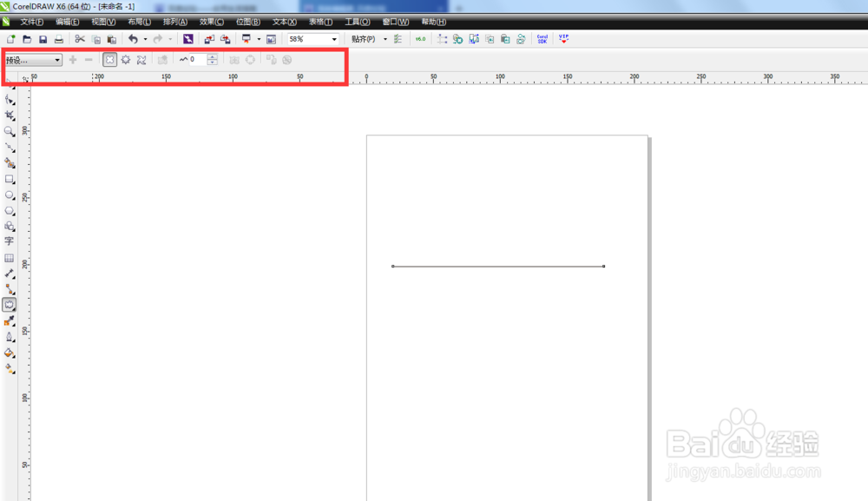Select the Color Eyedropper tool
Screen dimensions: 868x501
[10, 320]
